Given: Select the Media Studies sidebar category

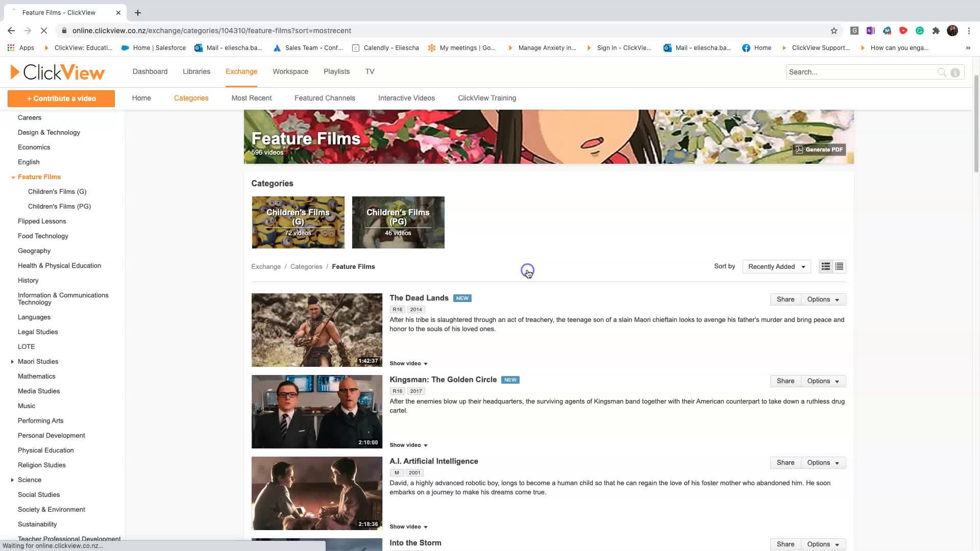Looking at the screenshot, I should click(x=39, y=391).
